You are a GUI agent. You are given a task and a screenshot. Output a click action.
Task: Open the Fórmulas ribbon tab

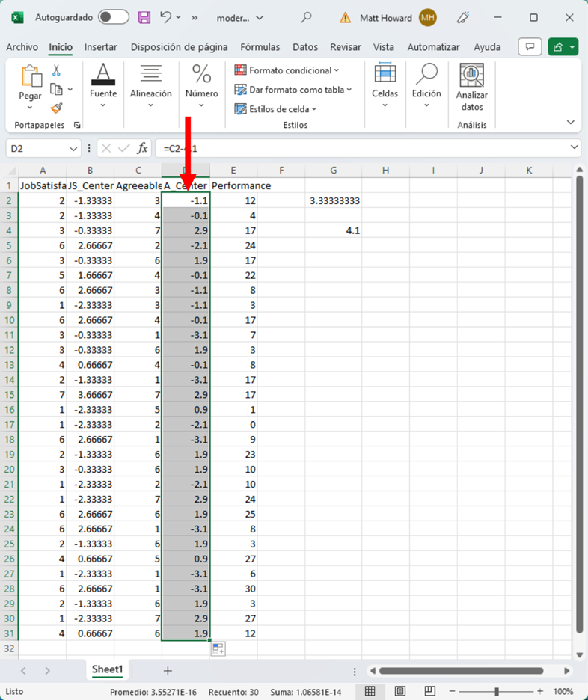pos(260,46)
